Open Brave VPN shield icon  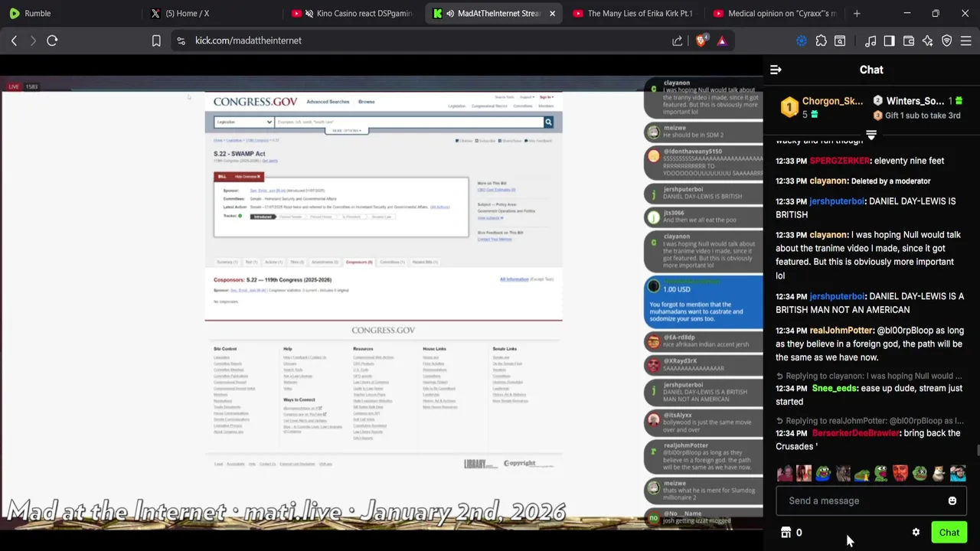(x=947, y=41)
